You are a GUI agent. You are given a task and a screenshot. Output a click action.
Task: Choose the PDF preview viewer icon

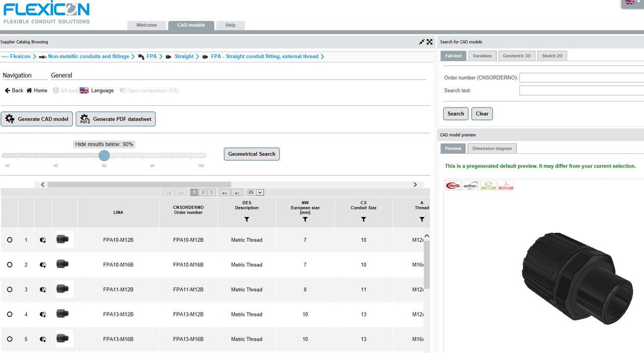pyautogui.click(x=506, y=185)
